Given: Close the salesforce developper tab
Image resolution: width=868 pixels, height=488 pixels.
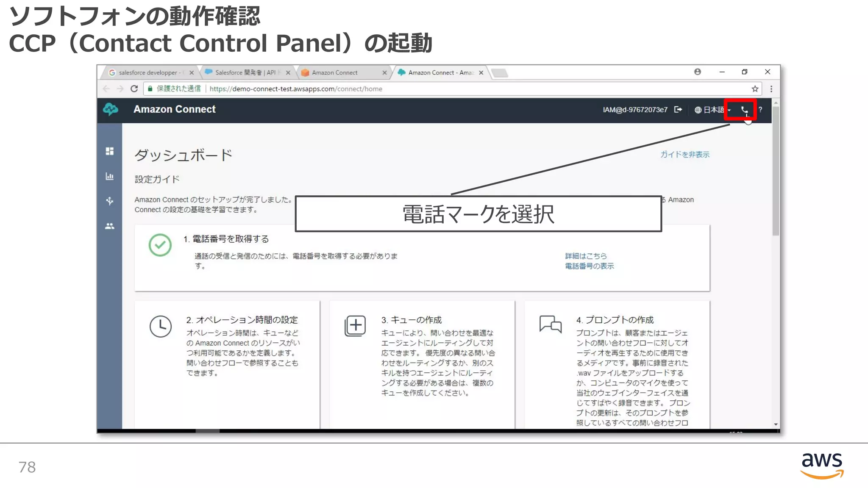Looking at the screenshot, I should [192, 72].
